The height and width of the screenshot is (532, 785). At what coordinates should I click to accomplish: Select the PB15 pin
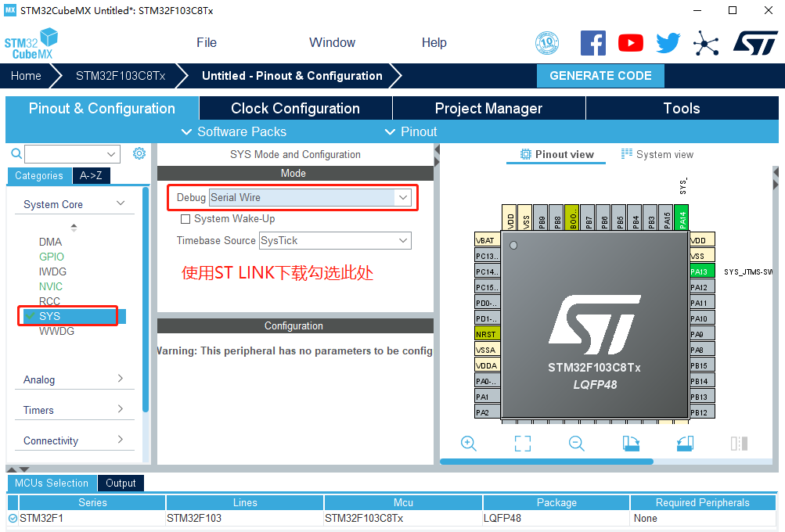tap(702, 365)
